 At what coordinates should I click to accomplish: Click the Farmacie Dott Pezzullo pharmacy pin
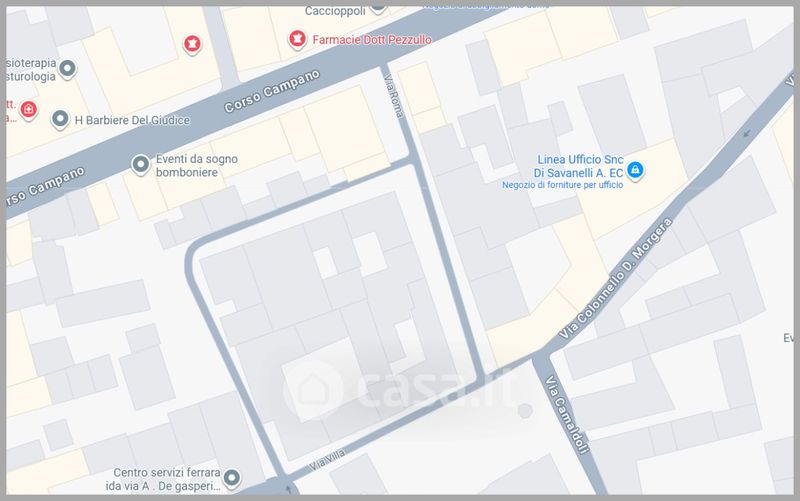click(297, 39)
